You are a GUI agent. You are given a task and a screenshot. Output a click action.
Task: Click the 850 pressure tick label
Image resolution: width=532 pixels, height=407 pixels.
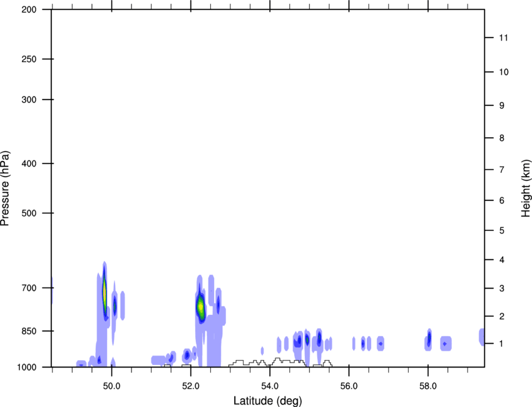(x=29, y=331)
